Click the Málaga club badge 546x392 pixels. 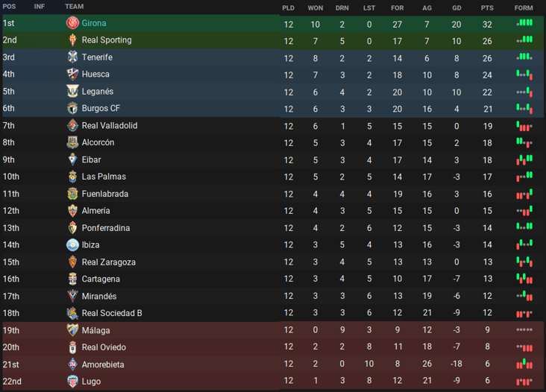point(72,330)
